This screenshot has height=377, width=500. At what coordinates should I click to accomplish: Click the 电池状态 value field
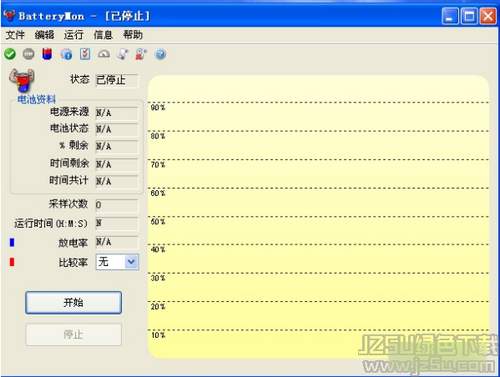[x=117, y=129]
